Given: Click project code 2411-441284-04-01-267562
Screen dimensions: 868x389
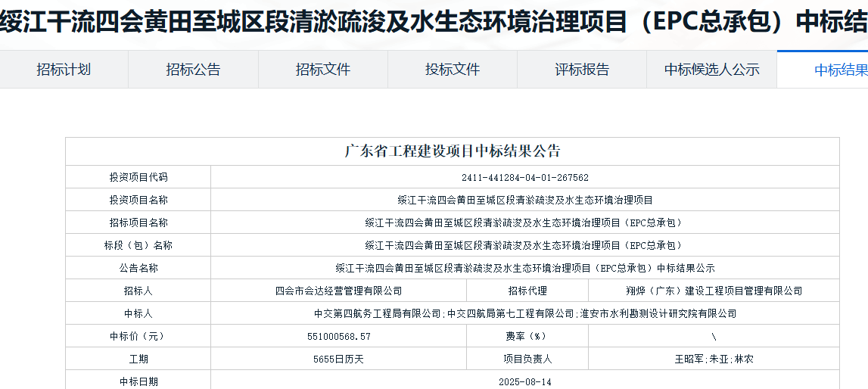Looking at the screenshot, I should pyautogui.click(x=525, y=177).
